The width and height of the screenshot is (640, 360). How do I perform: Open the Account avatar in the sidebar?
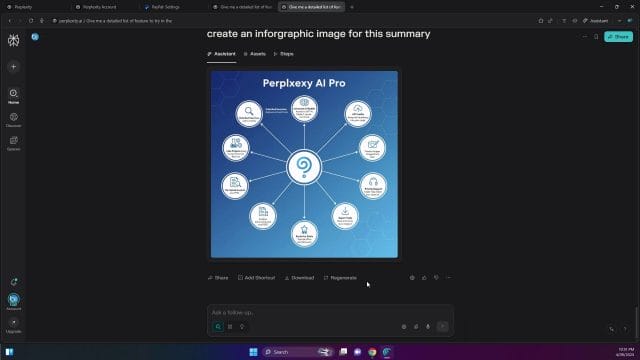coord(13,301)
